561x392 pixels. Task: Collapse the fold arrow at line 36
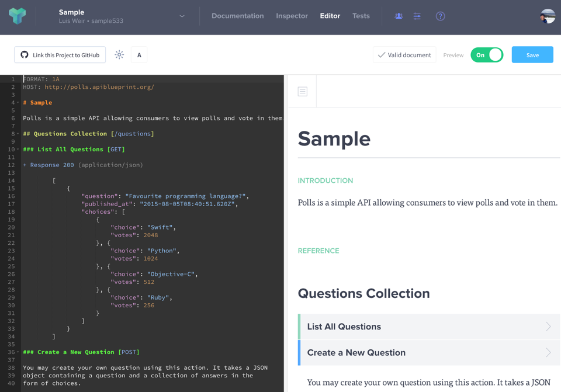pos(18,352)
